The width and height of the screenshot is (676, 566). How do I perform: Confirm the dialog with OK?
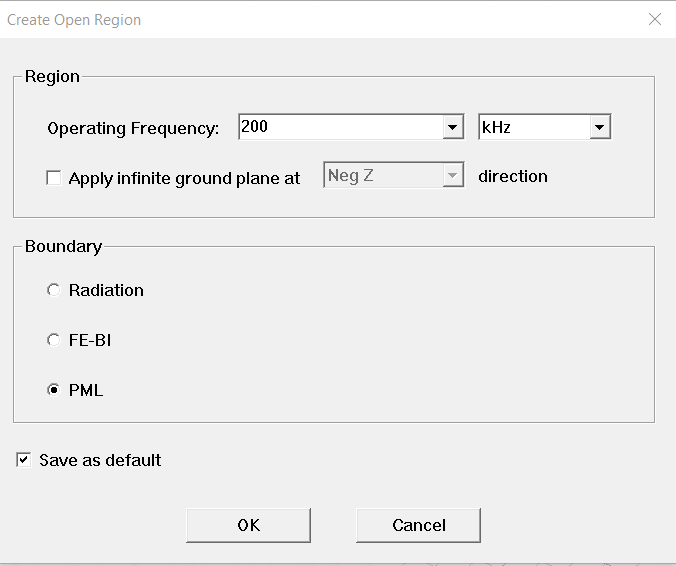click(x=248, y=525)
